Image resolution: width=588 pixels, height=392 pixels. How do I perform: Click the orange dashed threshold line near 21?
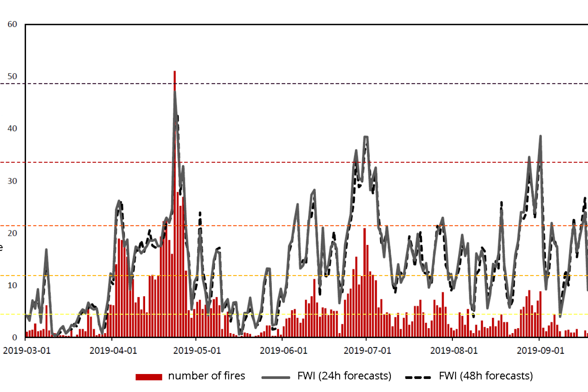[268, 226]
